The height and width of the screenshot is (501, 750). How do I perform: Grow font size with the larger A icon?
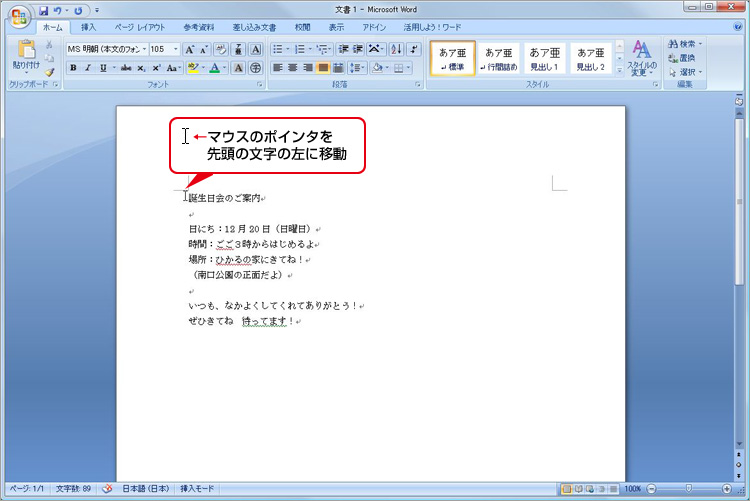[x=190, y=49]
